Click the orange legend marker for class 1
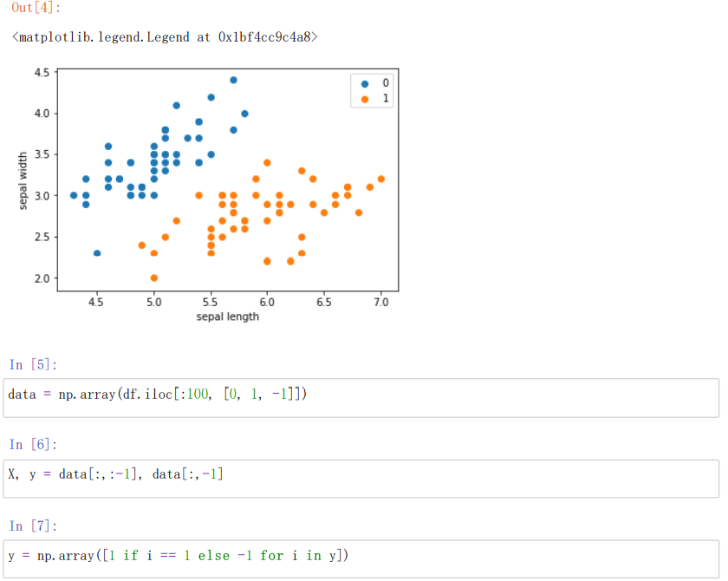 [364, 99]
